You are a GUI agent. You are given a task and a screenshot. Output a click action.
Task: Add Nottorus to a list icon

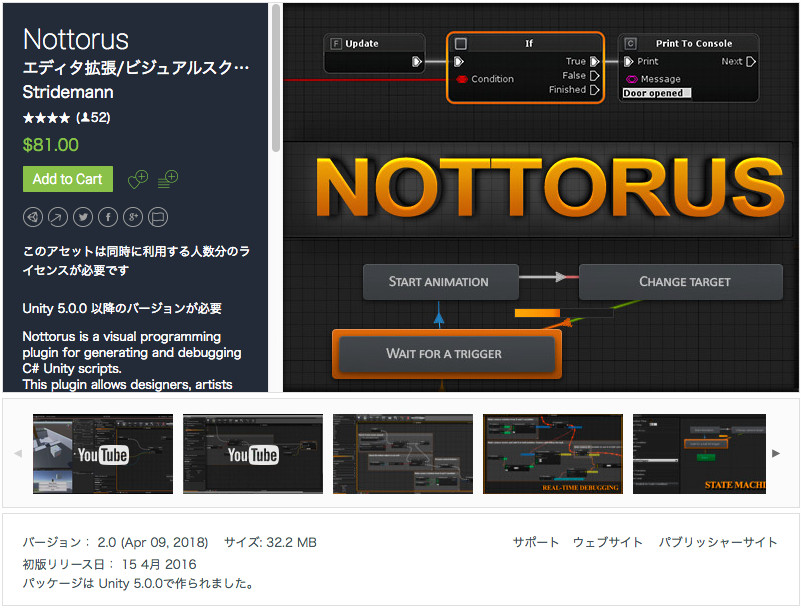pos(168,179)
